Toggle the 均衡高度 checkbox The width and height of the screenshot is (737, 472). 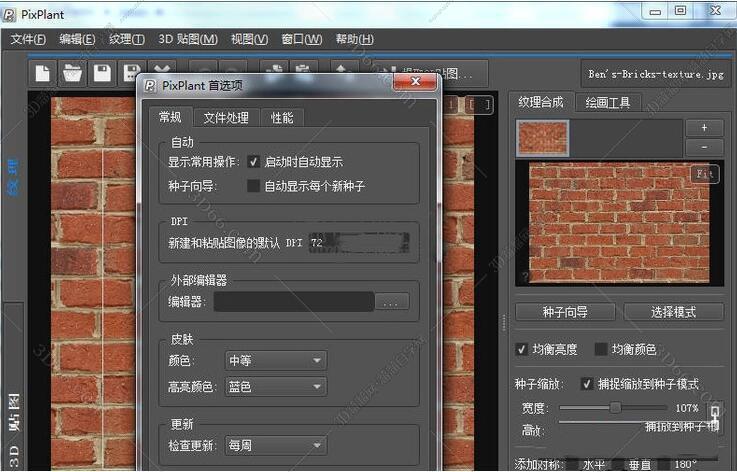[x=522, y=349]
